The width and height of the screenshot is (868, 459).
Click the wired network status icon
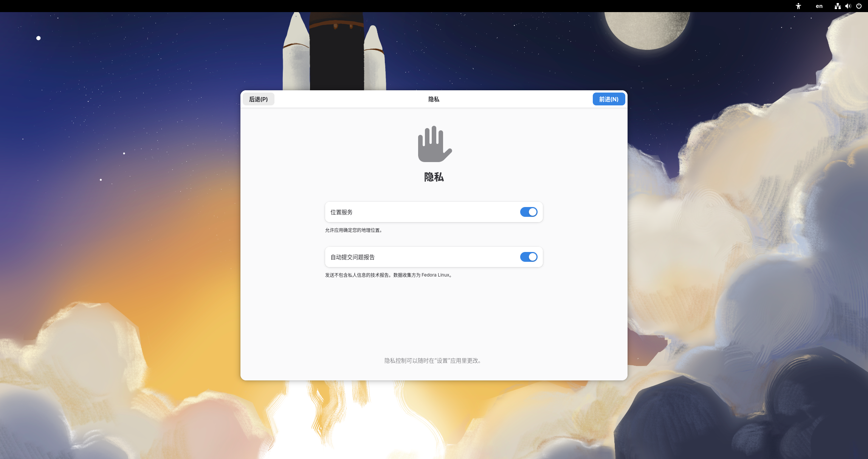click(837, 6)
